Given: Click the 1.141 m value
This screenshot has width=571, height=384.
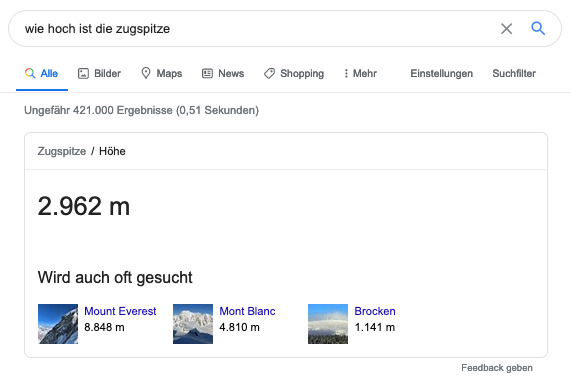Looking at the screenshot, I should click(375, 327).
